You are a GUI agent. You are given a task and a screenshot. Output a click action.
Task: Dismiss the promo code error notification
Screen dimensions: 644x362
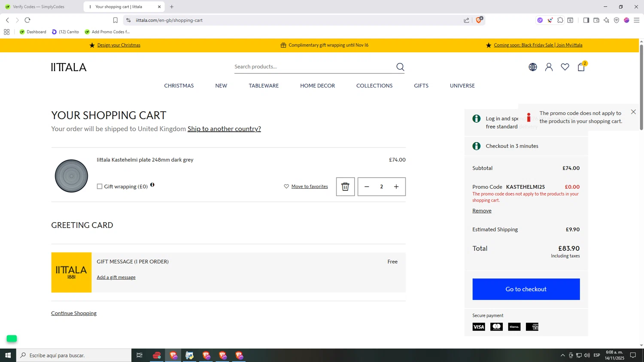[633, 112]
